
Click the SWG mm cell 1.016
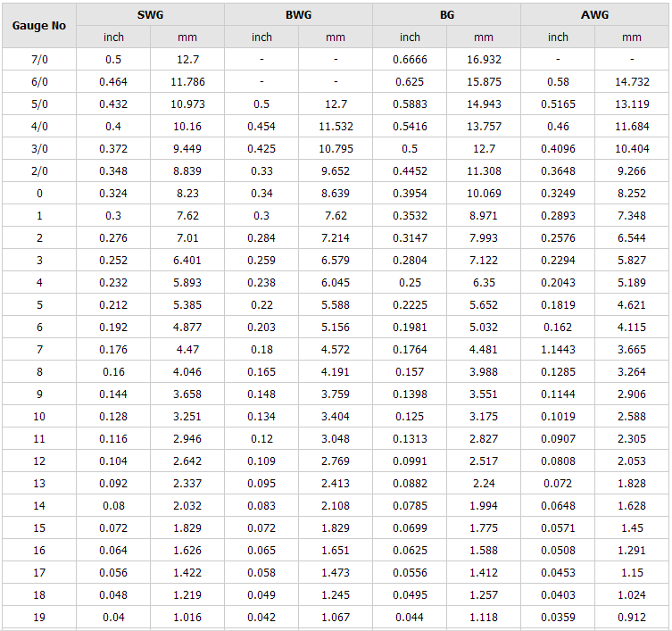click(187, 618)
